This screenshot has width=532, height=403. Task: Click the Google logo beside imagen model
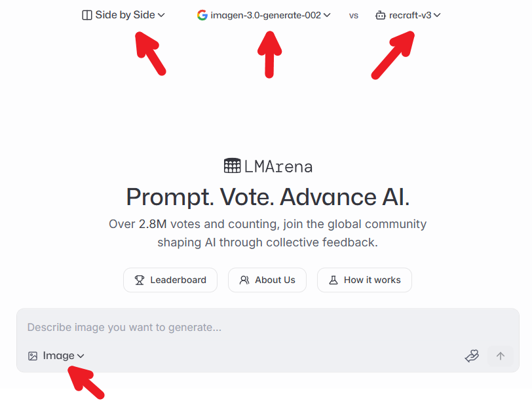[x=202, y=14]
